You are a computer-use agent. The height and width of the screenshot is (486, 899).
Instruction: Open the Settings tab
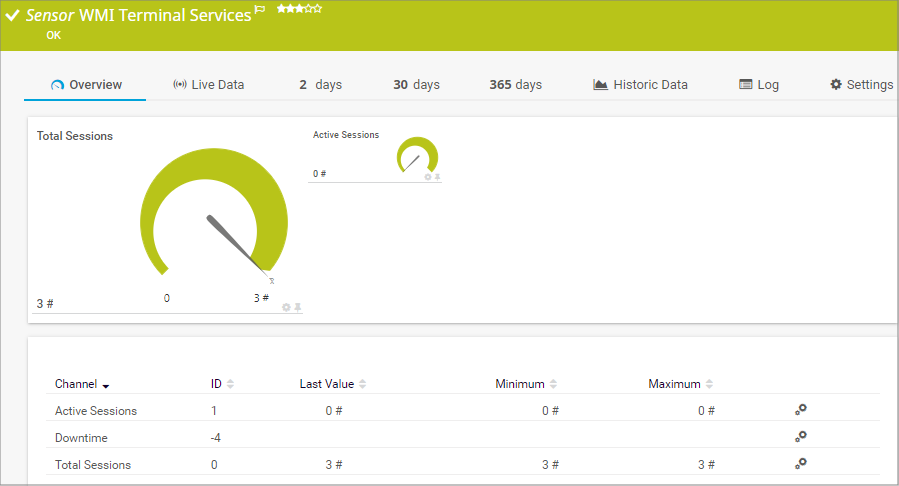[861, 85]
